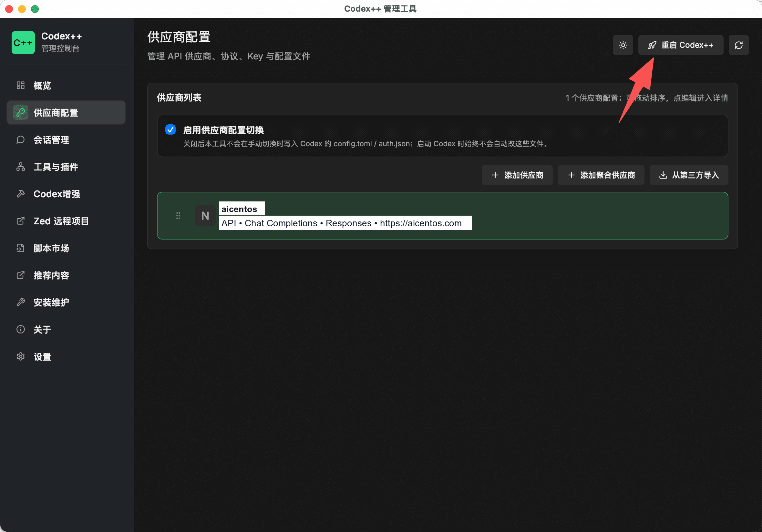
Task: Click download icon on 从第三方导入 button
Action: (663, 175)
